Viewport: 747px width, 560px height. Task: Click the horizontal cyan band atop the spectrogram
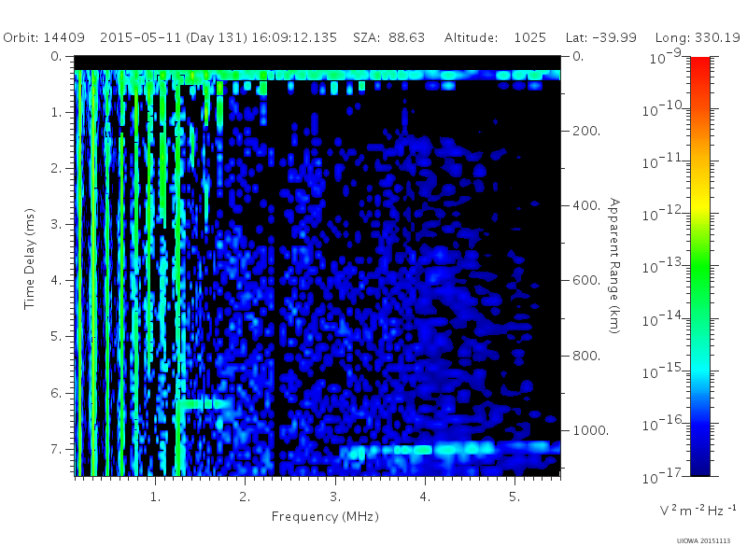tap(317, 75)
